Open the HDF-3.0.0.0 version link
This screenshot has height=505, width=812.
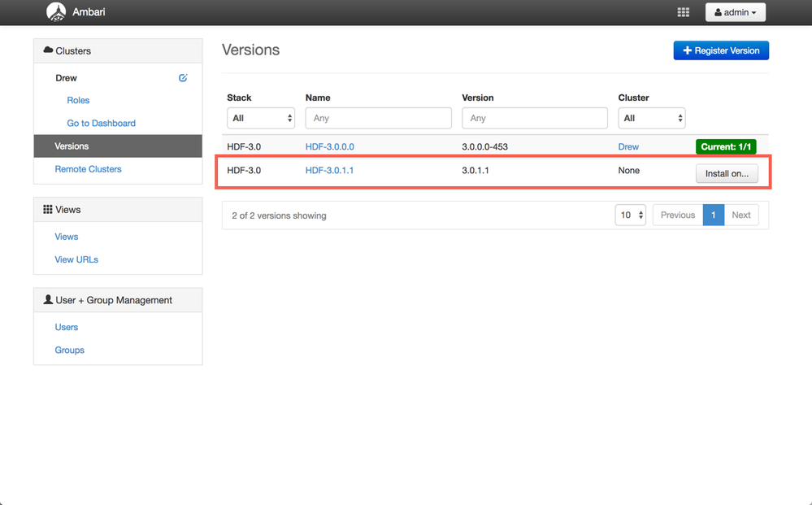[329, 147]
